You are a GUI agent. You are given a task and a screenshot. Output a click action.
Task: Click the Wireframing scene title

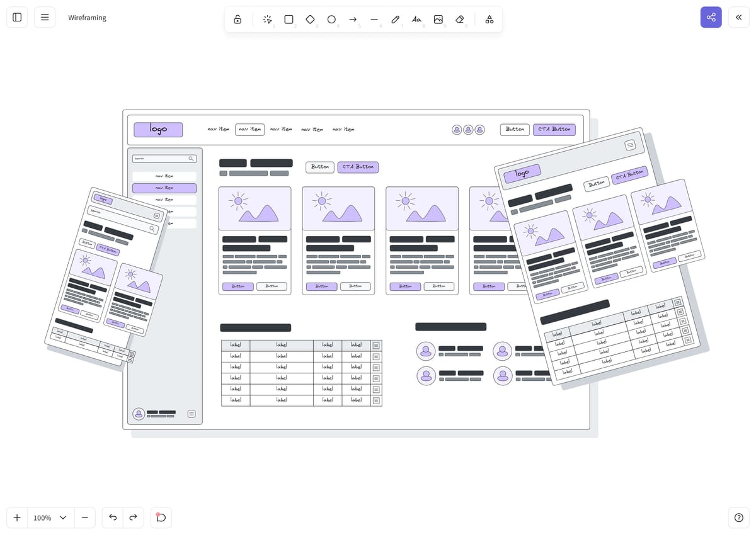87,18
